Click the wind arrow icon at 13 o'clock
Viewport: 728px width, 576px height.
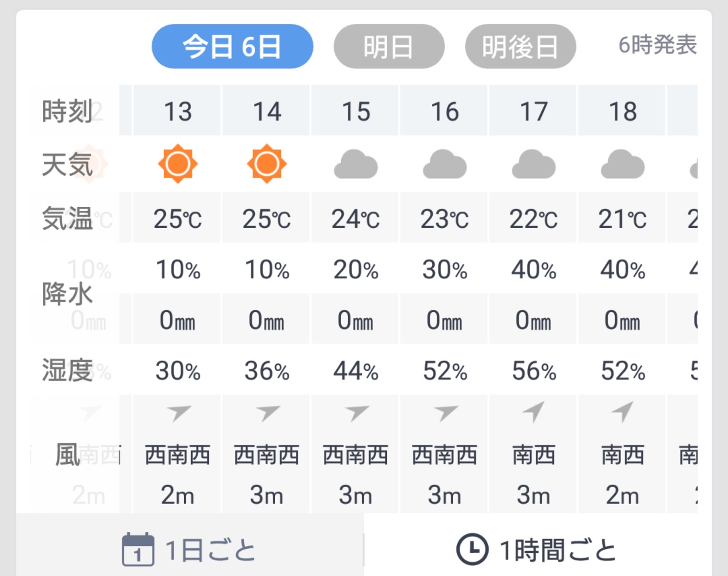tap(178, 413)
